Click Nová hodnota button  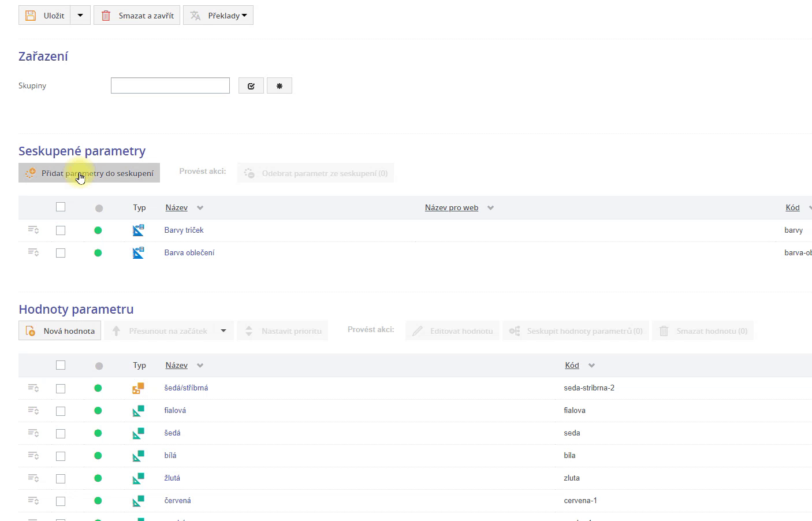(60, 331)
